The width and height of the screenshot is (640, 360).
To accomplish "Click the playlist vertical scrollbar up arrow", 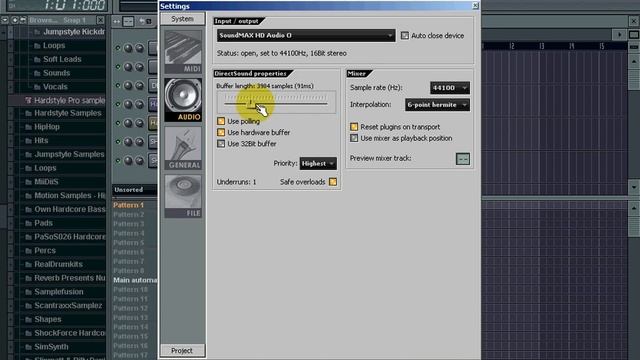I will click(x=633, y=62).
